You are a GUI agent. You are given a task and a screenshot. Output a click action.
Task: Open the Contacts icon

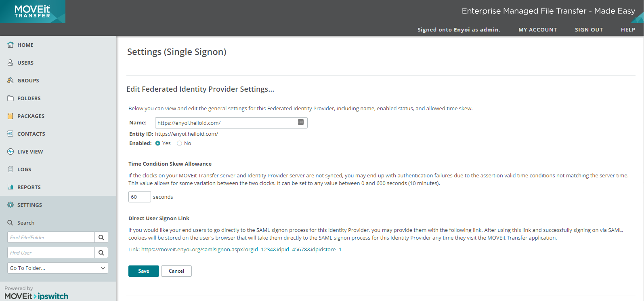click(x=10, y=134)
